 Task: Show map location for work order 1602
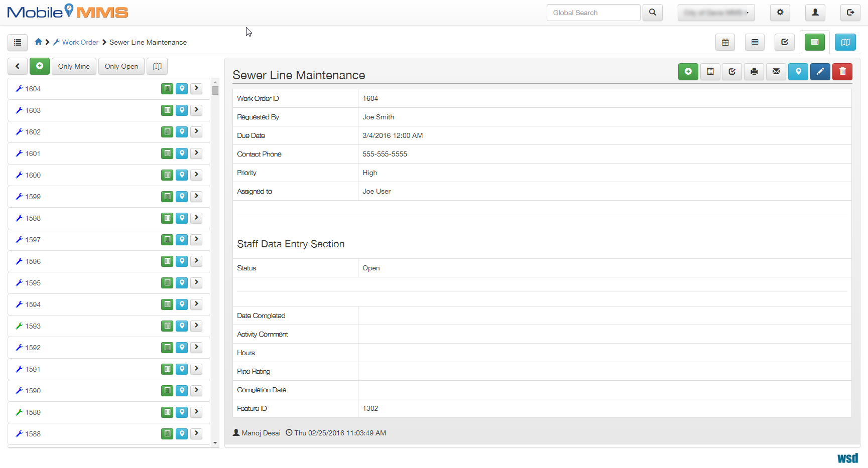pos(182,132)
